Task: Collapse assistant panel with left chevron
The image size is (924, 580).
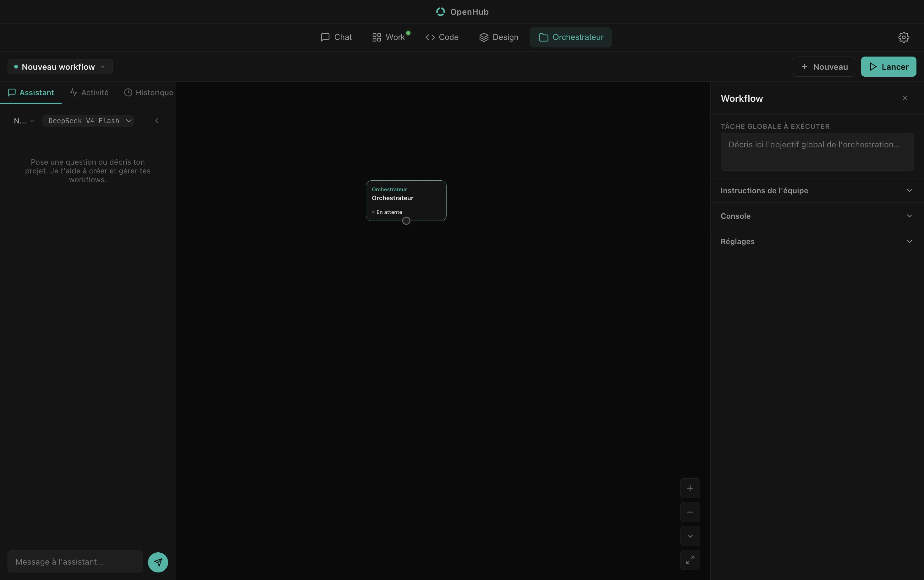Action: pyautogui.click(x=157, y=121)
